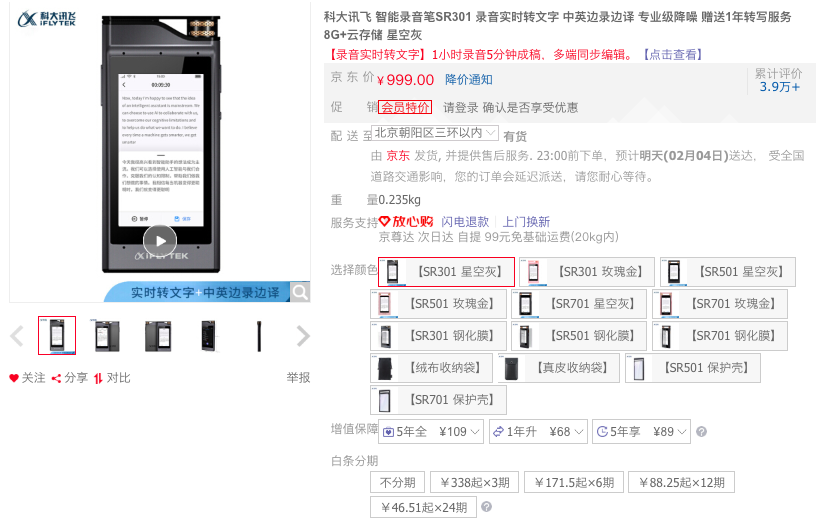This screenshot has height=518, width=833.
Task: Select ¥46.51起×24期 installment option
Action: click(423, 507)
